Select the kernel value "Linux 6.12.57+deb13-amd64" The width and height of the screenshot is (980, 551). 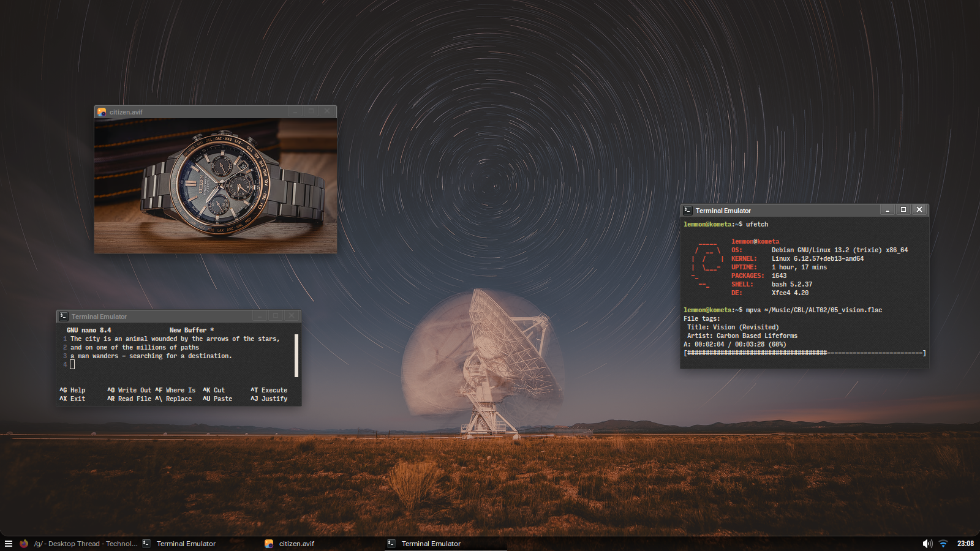[818, 258]
